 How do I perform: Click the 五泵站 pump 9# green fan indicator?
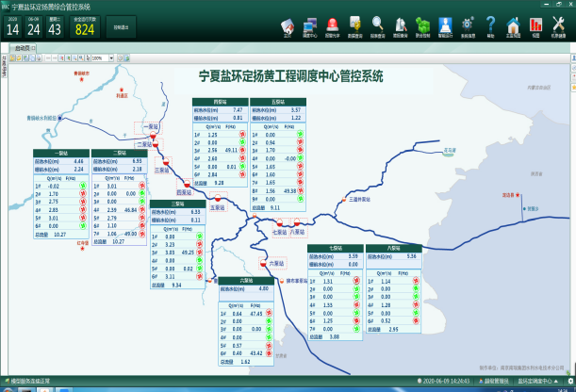coord(300,199)
